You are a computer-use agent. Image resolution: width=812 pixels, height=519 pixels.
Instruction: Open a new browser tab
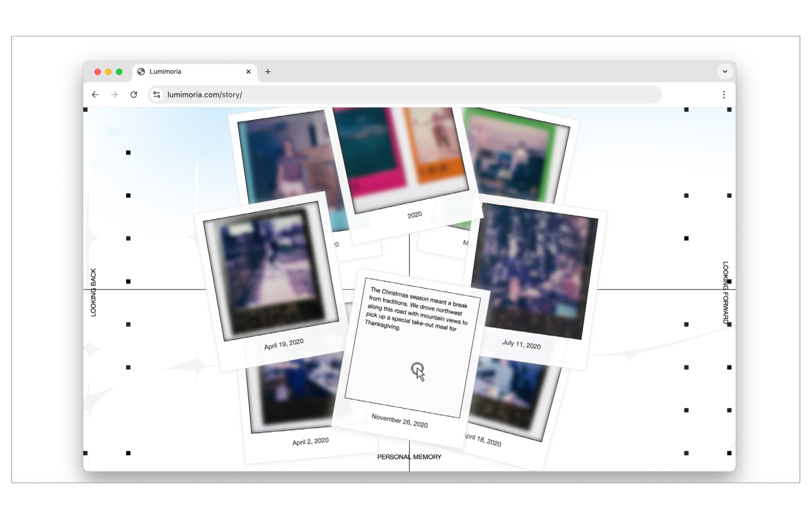click(268, 72)
